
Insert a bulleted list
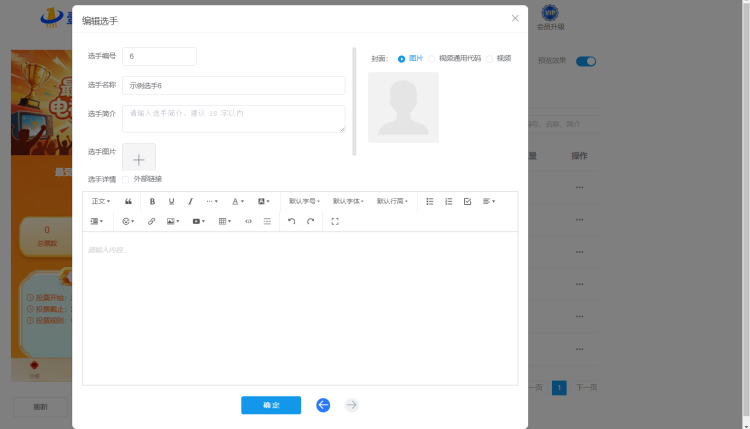click(x=430, y=201)
